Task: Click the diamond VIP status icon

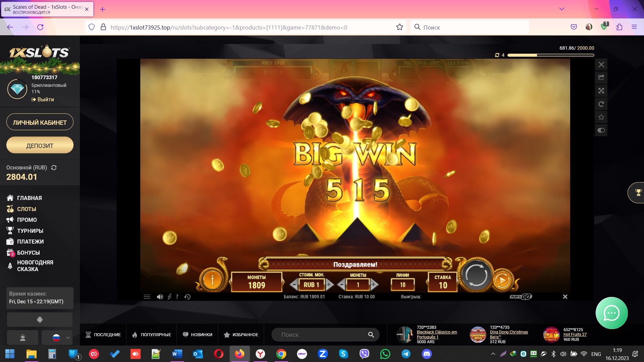Action: (17, 89)
